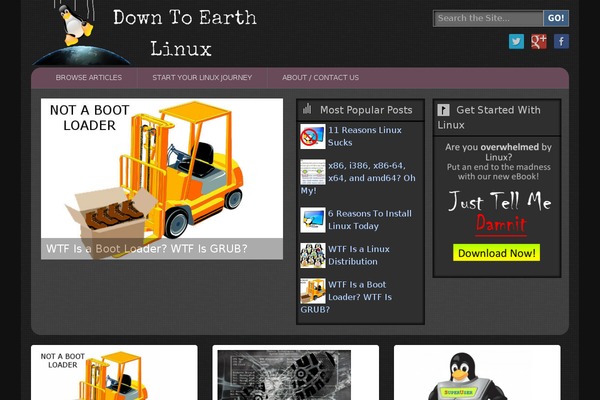Open the 11 Reasons Linux Sucks thumbnail

click(x=313, y=136)
